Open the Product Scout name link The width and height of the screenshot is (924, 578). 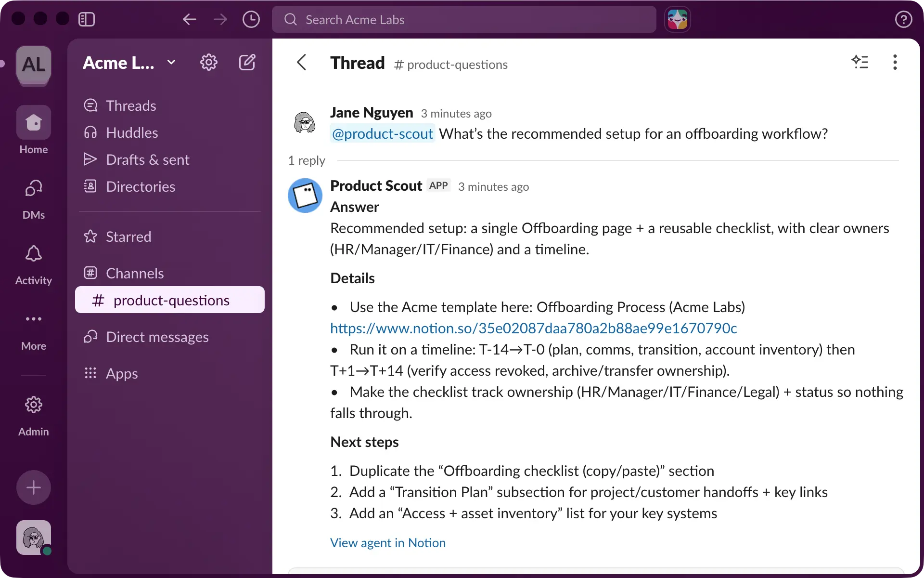[376, 186]
